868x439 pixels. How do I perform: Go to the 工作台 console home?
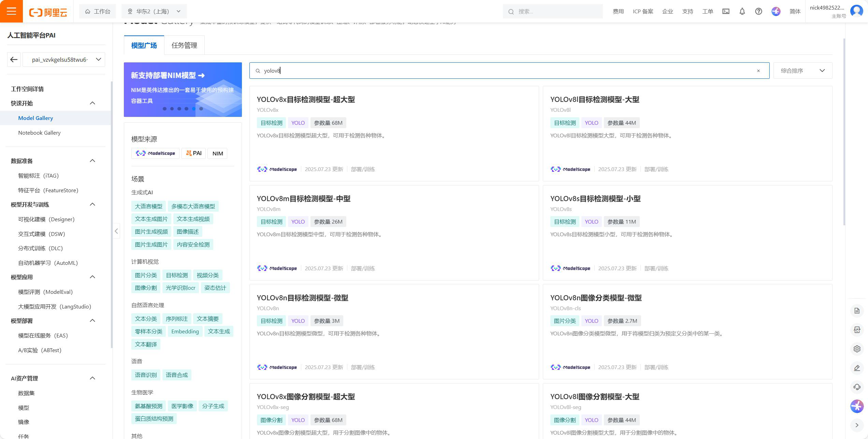point(98,11)
